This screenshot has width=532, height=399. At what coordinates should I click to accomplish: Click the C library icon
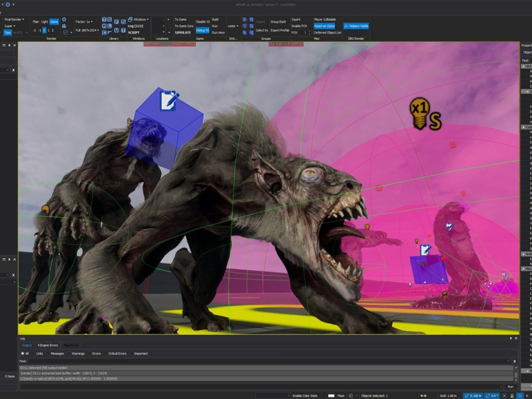tap(104, 32)
